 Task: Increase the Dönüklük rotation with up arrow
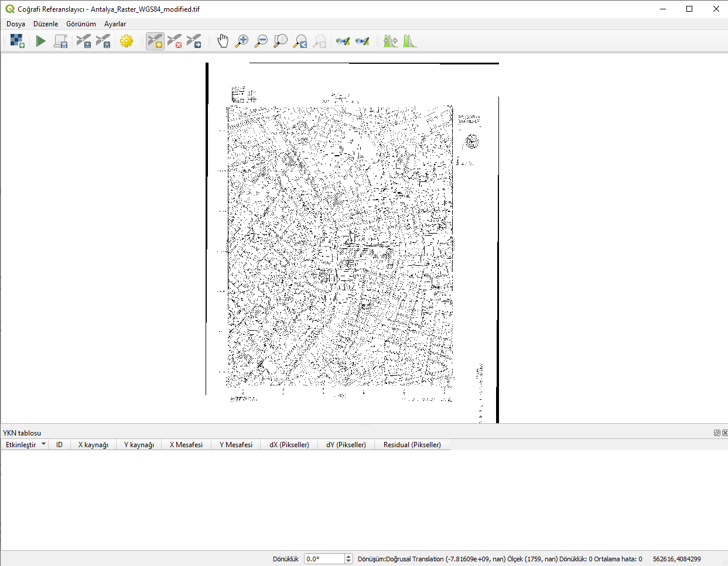pyautogui.click(x=348, y=557)
